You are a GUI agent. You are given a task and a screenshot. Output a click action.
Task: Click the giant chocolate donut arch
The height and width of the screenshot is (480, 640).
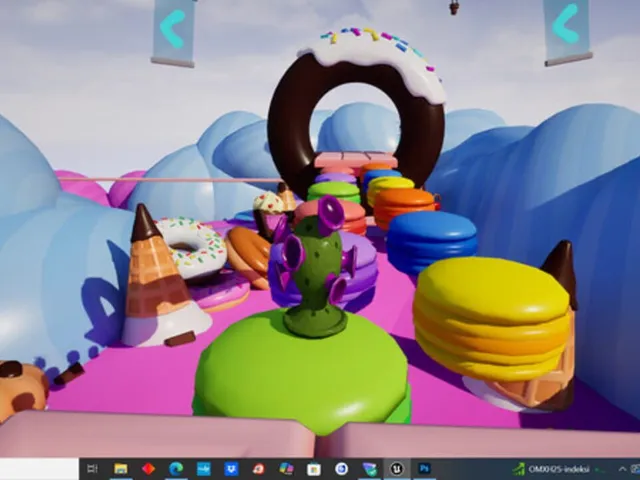click(356, 110)
